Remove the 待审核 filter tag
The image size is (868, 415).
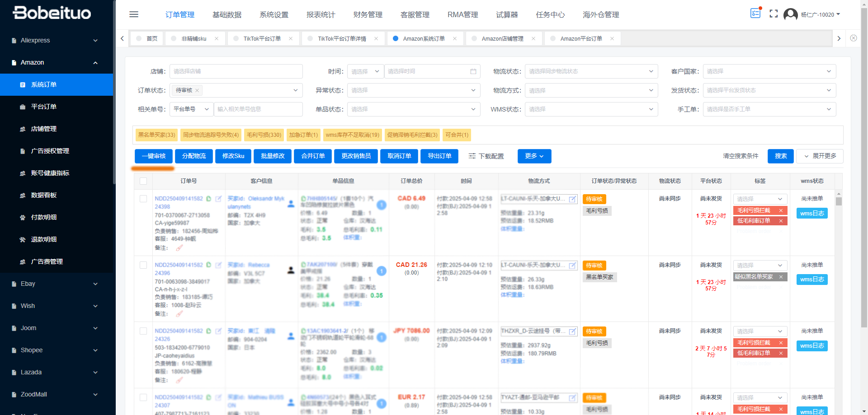pos(197,91)
